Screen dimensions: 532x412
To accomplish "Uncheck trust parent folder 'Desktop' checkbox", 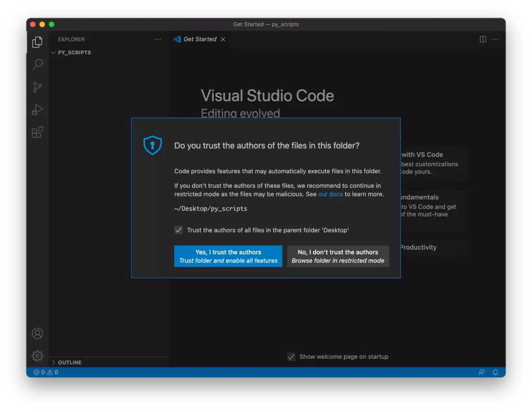I will pyautogui.click(x=179, y=230).
